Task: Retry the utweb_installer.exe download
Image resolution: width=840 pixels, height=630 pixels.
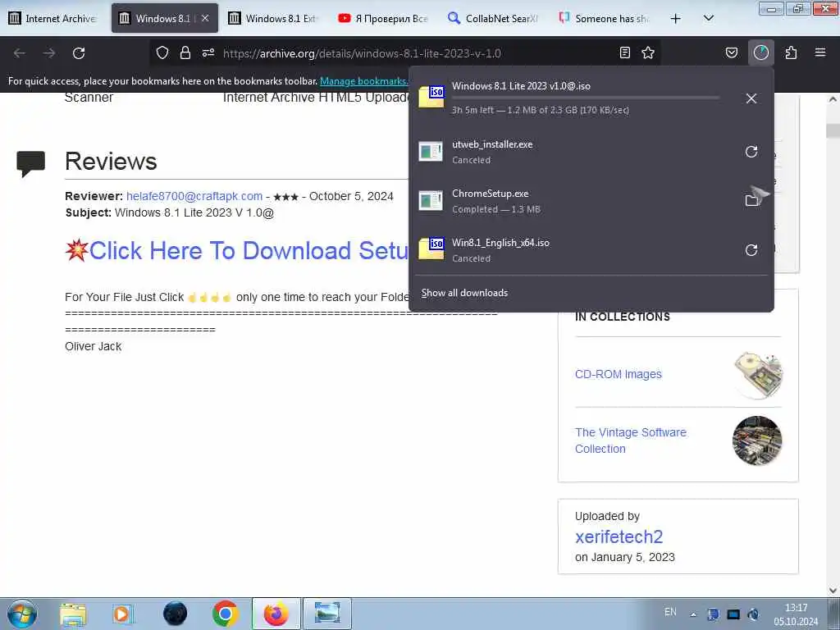Action: 751,152
